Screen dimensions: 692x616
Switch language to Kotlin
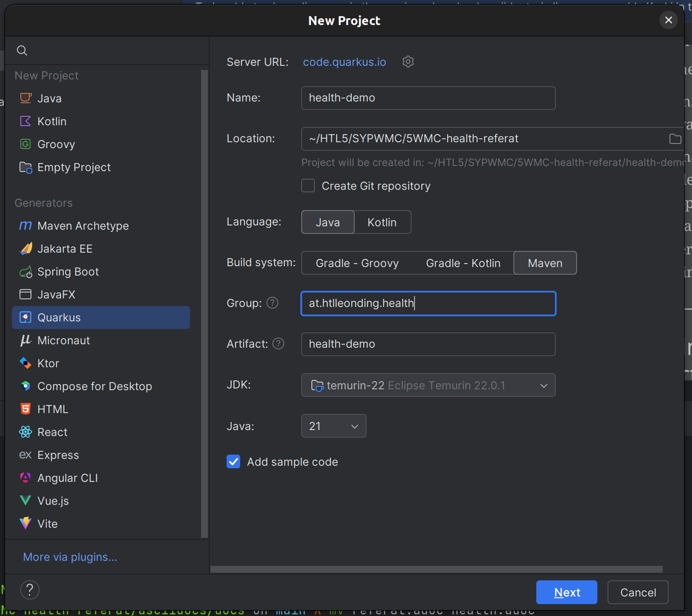click(382, 222)
